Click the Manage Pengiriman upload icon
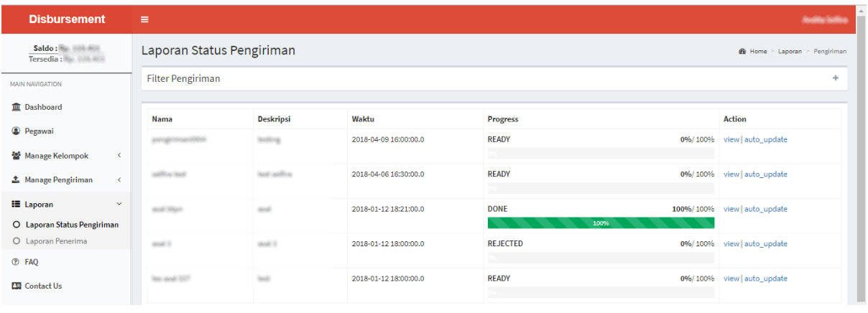 coord(16,180)
